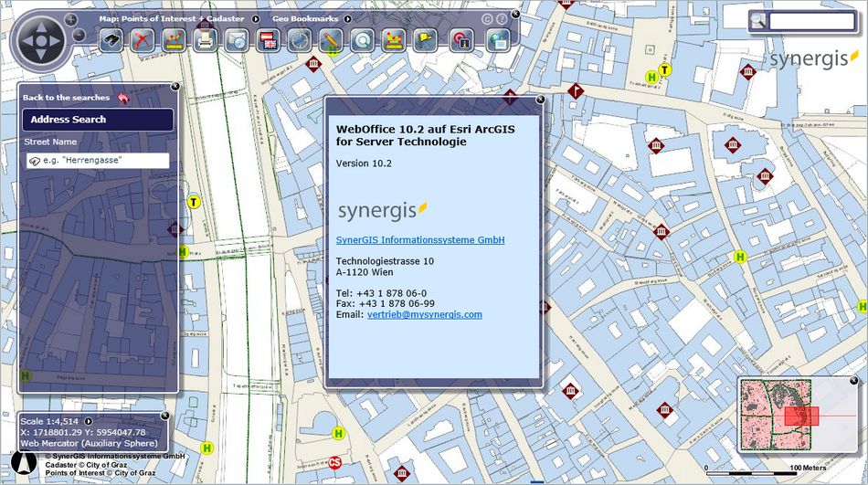Click the red back arrow beside searches

pos(123,98)
